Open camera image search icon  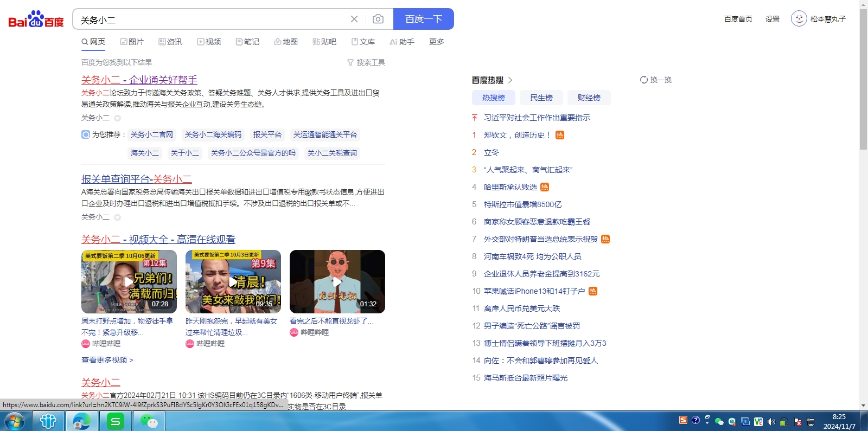click(x=378, y=19)
